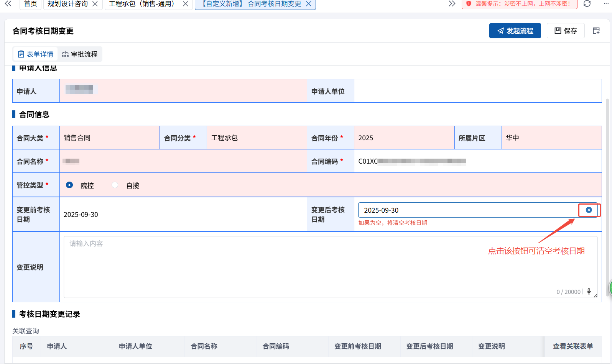Screen dimensions: 612x364
Task: Click the refresh icon in top bar
Action: (587, 4)
